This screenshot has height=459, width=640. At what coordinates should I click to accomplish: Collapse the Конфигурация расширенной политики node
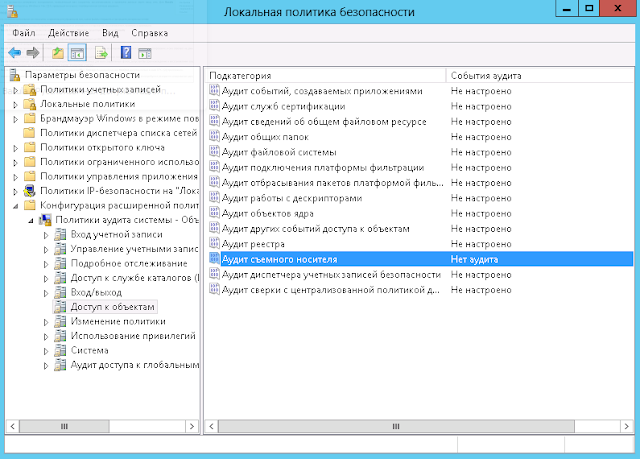click(x=16, y=205)
